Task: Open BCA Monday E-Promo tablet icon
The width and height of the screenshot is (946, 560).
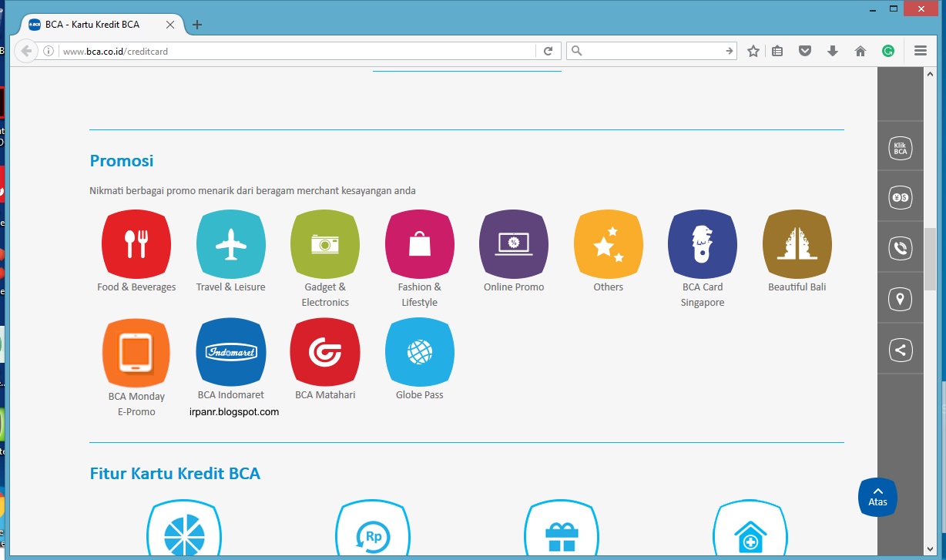Action: pos(136,352)
